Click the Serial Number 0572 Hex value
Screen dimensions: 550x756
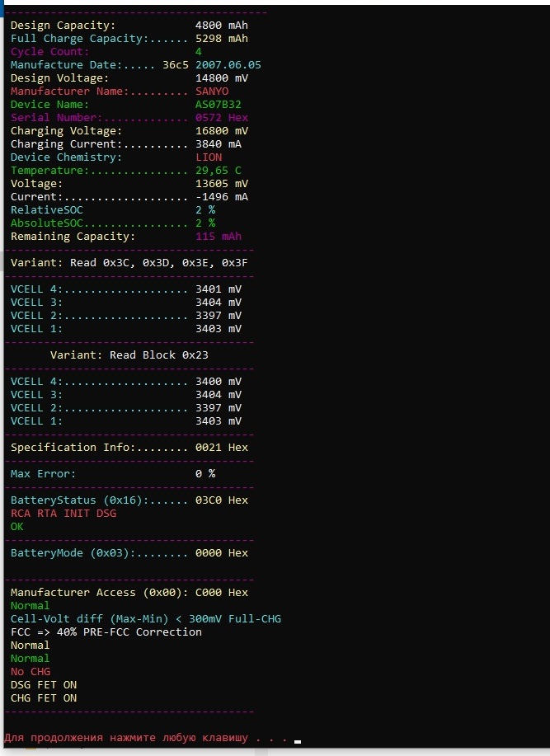click(x=221, y=118)
